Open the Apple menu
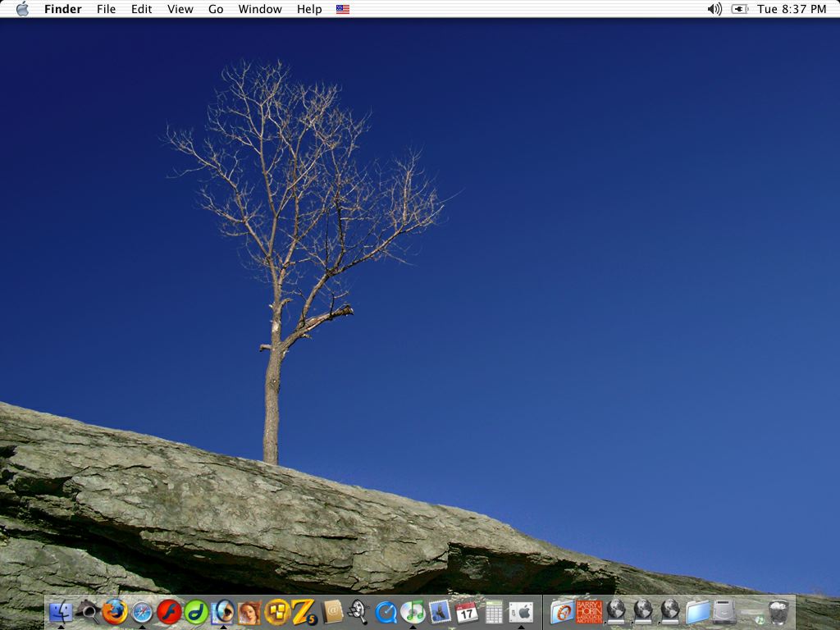 [x=22, y=9]
